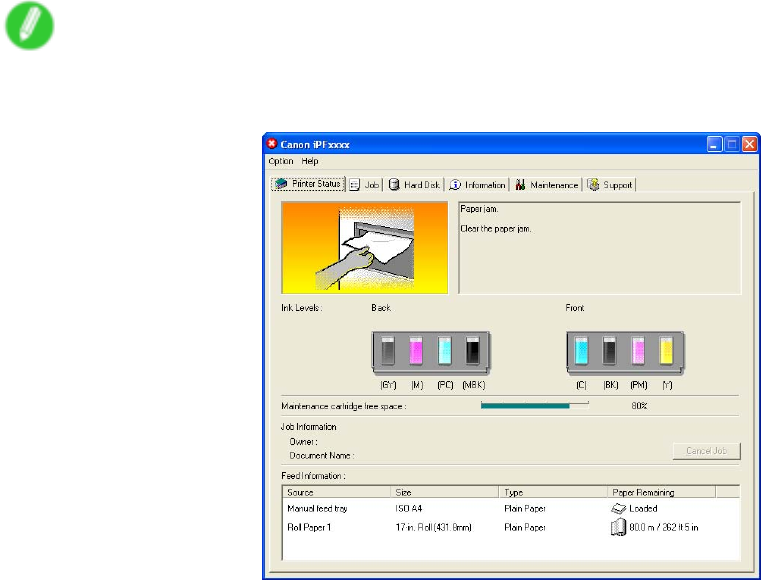
Task: Open the Option menu
Action: 281,161
